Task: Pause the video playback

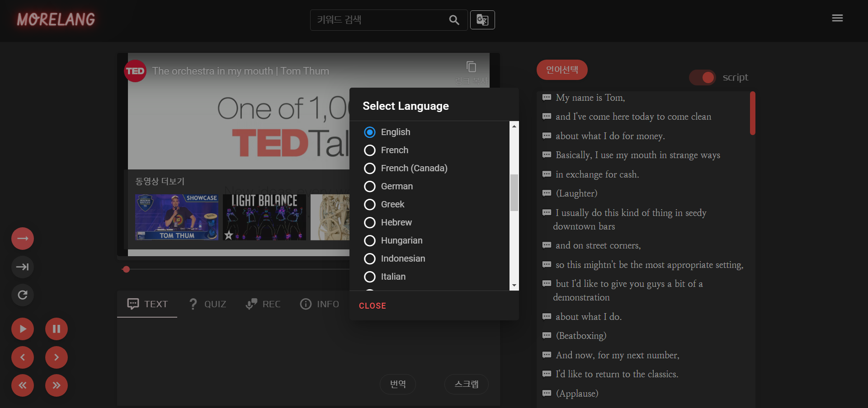Action: click(57, 329)
